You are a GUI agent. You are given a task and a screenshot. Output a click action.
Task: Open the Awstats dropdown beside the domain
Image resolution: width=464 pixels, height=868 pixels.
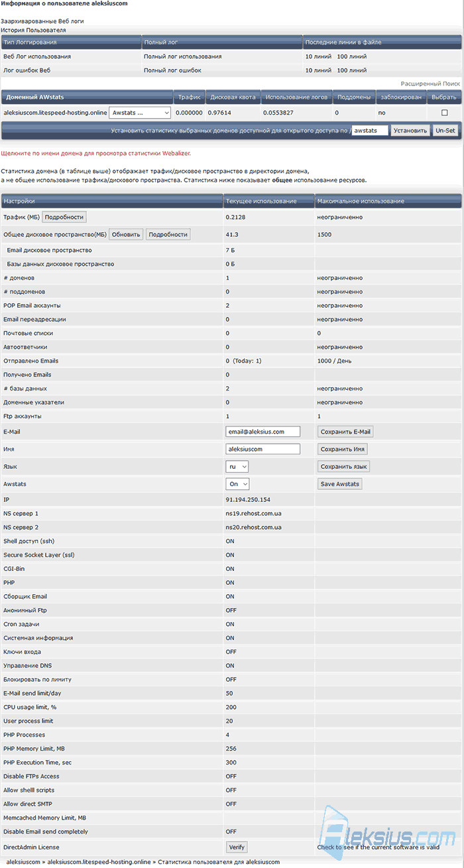coord(140,113)
